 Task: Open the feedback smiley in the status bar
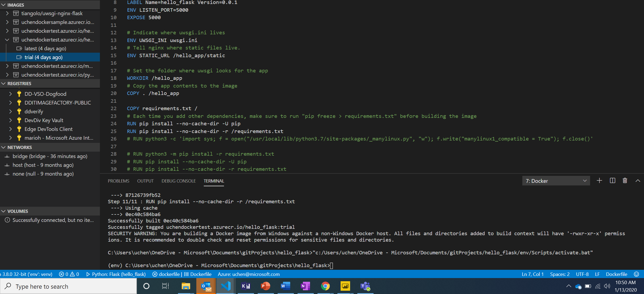(636, 274)
